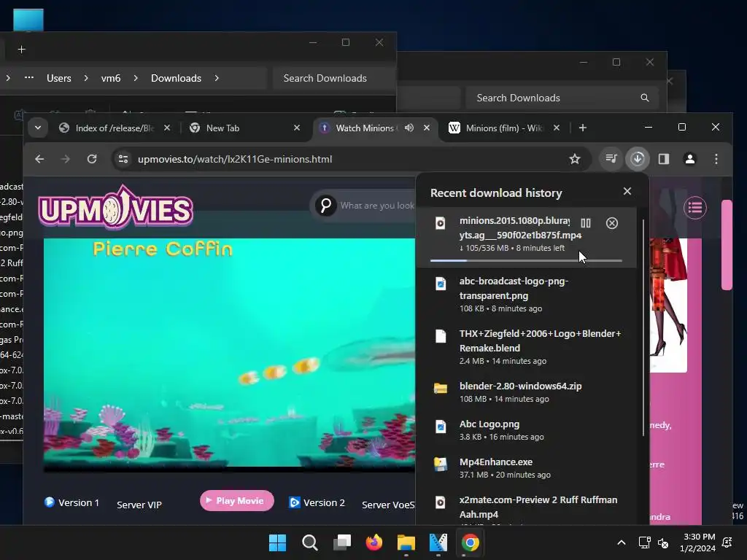Reload the upmovies page
Screen dimensions: 747x560
(92, 159)
